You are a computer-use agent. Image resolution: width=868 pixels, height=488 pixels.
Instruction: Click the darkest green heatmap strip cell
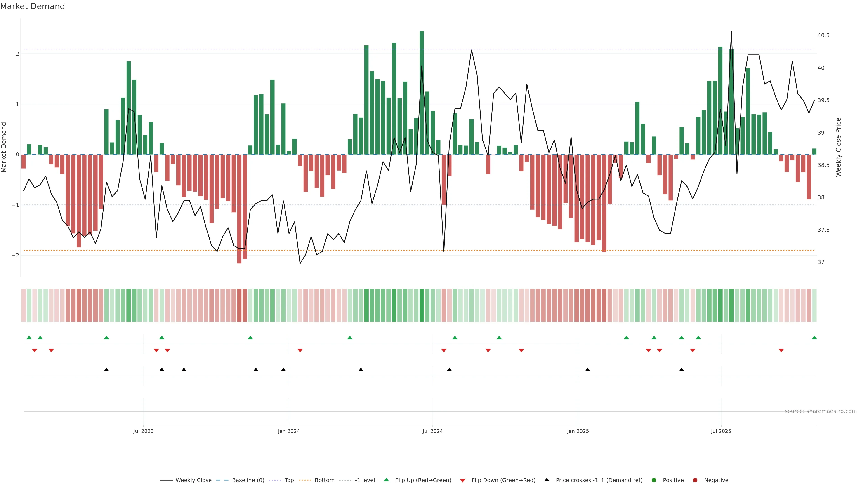pos(422,305)
